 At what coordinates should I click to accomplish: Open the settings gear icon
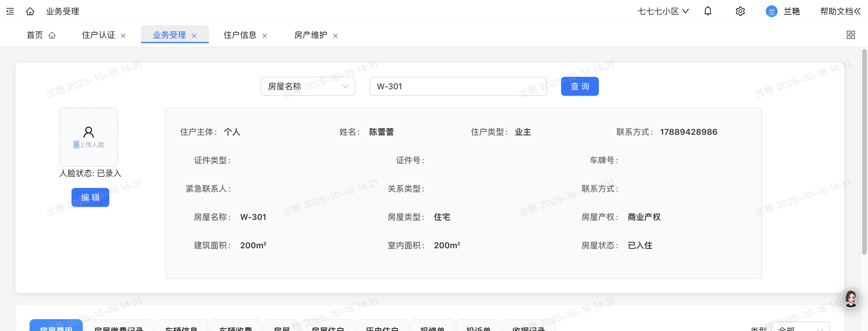(740, 12)
